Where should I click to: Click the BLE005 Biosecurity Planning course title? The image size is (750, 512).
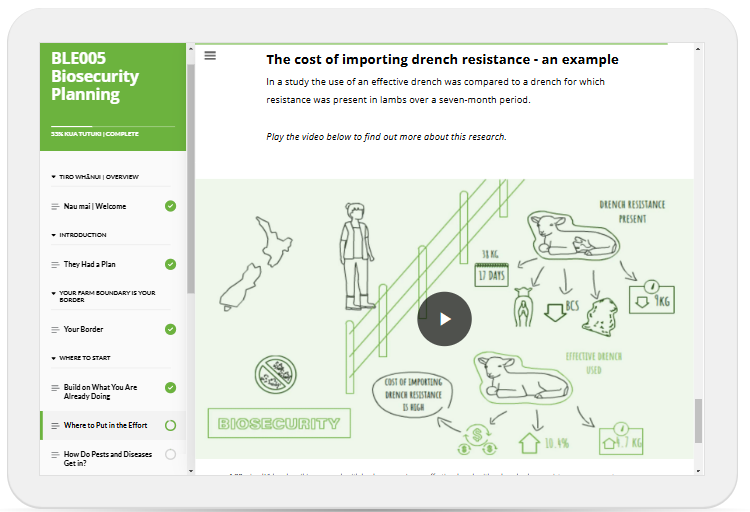tap(95, 76)
